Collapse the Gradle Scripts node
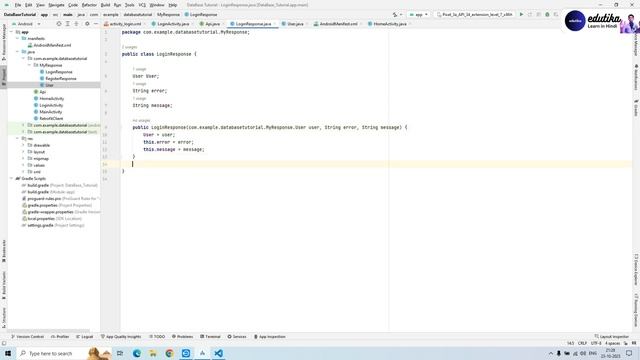The height and width of the screenshot is (360, 640). click(x=11, y=178)
